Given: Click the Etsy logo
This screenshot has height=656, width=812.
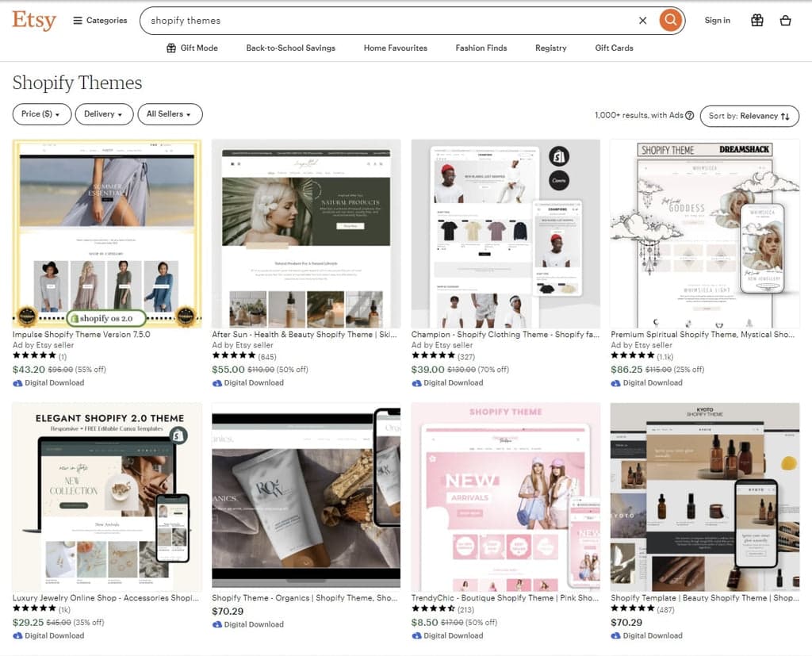Looking at the screenshot, I should pos(34,20).
